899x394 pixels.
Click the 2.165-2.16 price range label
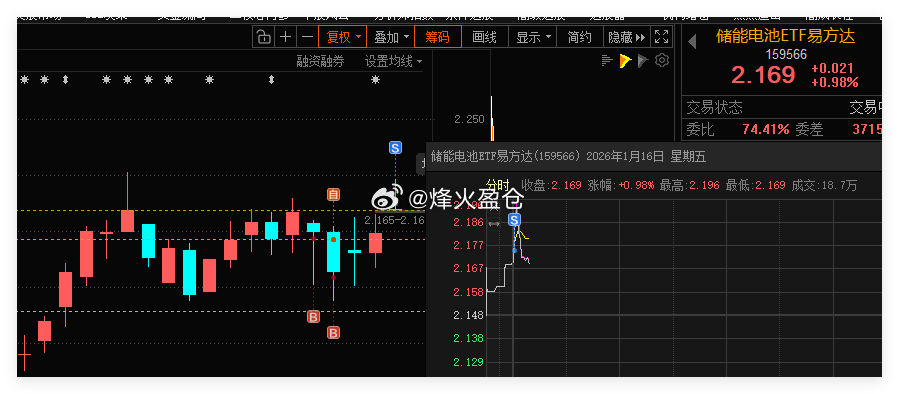coord(394,220)
